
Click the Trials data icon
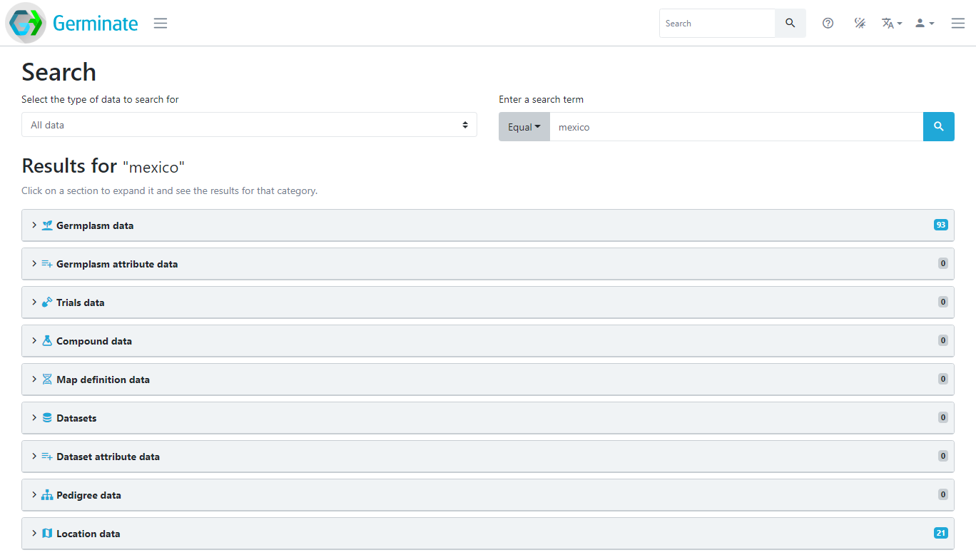46,302
